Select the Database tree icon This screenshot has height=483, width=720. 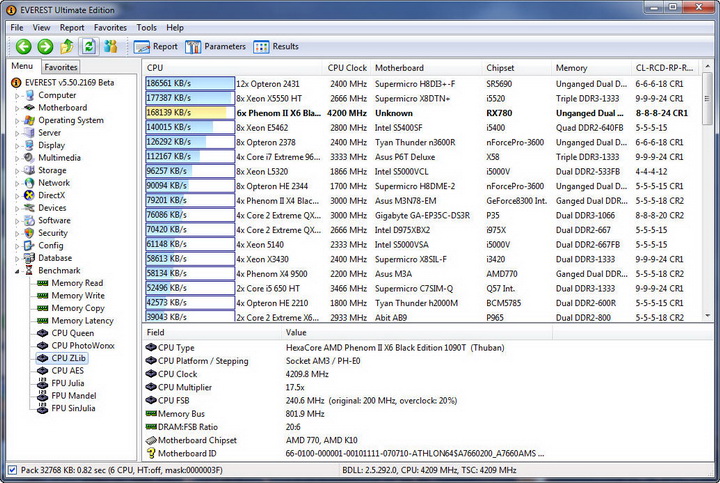click(x=30, y=258)
